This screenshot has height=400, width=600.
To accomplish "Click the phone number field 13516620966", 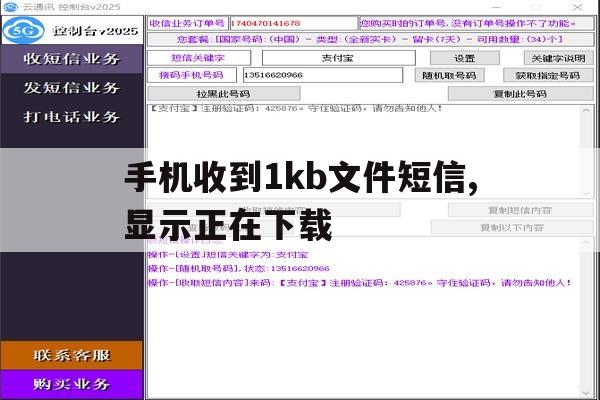I will coord(323,75).
